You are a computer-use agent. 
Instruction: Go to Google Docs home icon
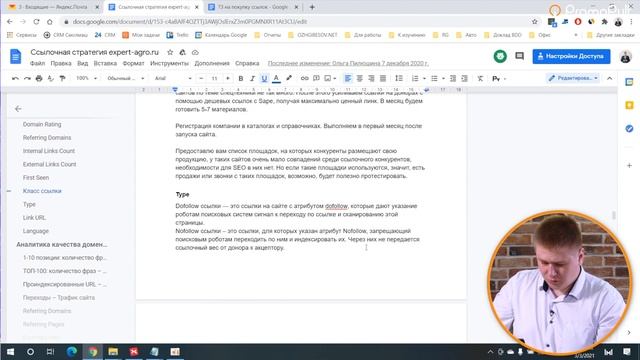point(16,56)
